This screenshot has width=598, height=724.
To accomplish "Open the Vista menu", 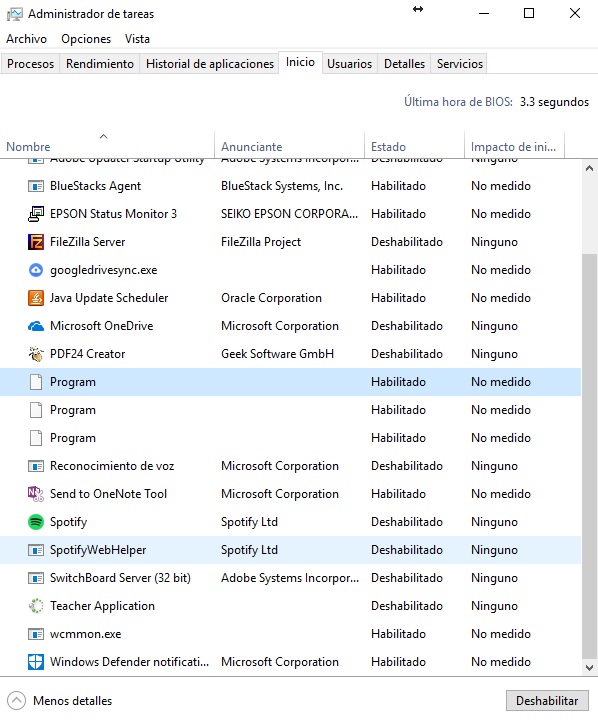I will click(x=137, y=39).
